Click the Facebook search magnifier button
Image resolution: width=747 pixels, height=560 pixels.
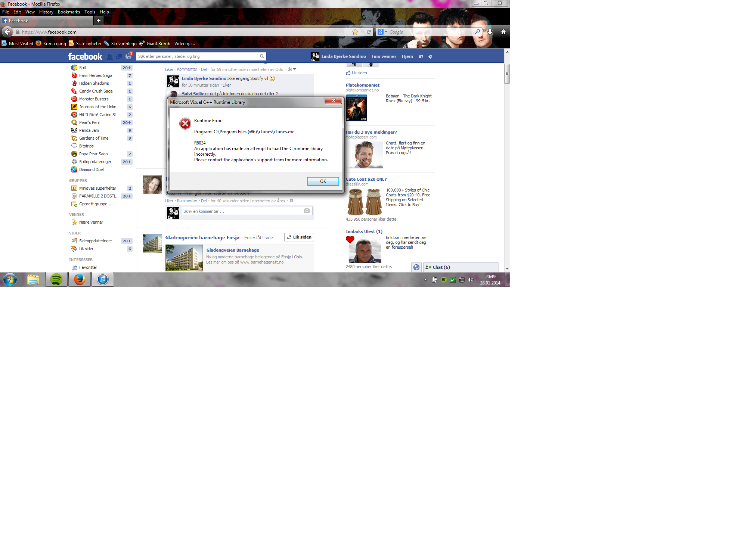coord(262,56)
